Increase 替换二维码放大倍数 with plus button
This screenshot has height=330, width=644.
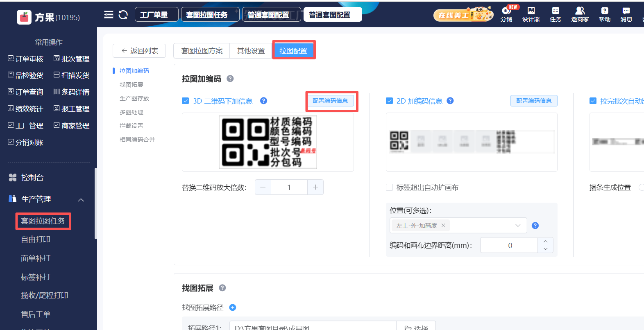pos(315,187)
